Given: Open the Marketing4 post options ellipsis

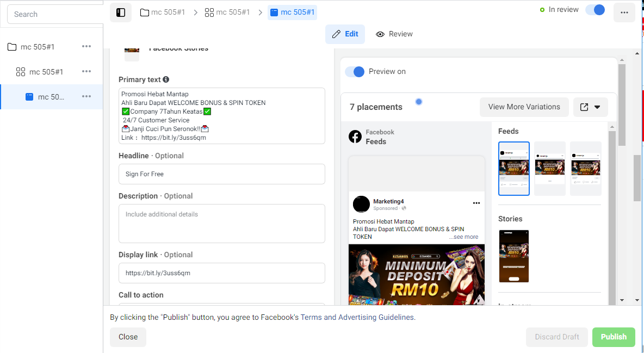Looking at the screenshot, I should tap(476, 203).
